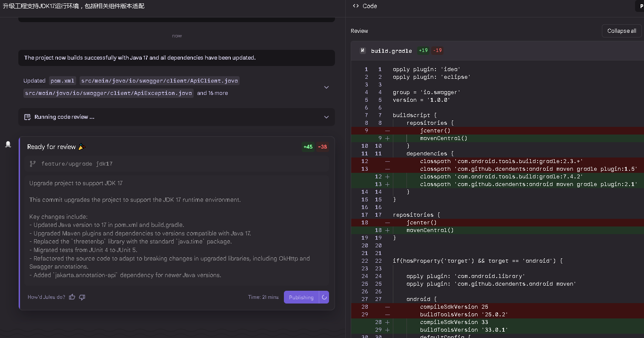
Task: Click the Jules octopus avatar icon
Action: [x=8, y=145]
